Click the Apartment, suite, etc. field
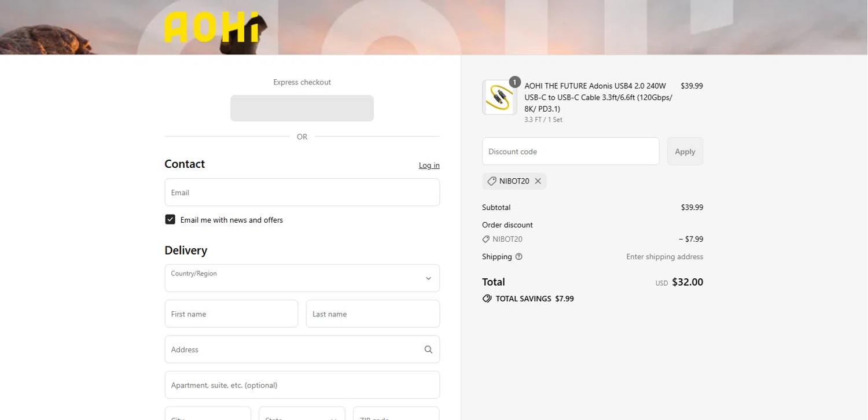The image size is (868, 420). point(302,385)
